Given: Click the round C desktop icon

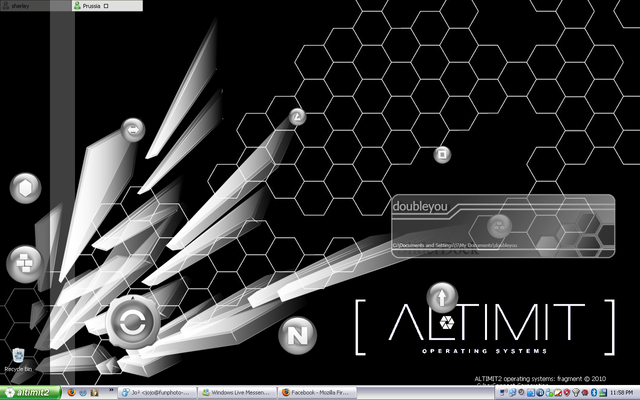Looking at the screenshot, I should click(x=133, y=322).
